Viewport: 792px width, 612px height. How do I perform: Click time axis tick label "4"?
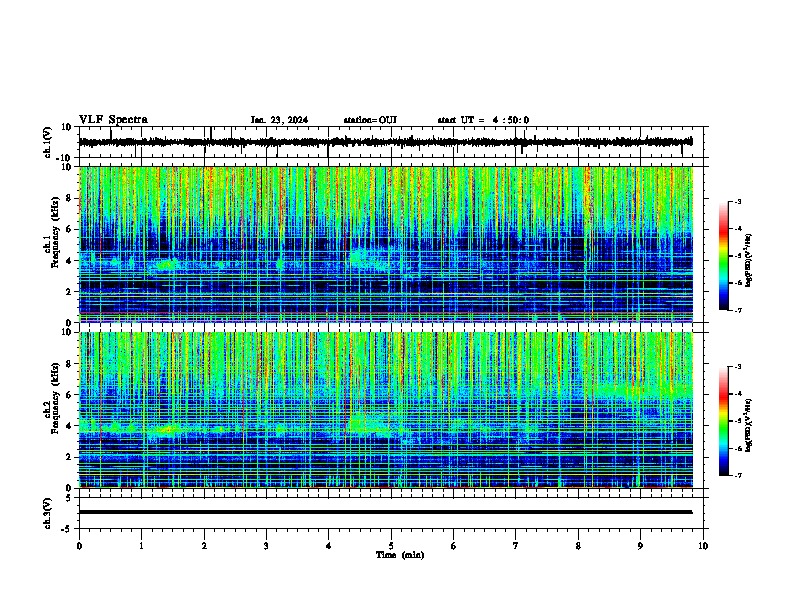coord(328,546)
